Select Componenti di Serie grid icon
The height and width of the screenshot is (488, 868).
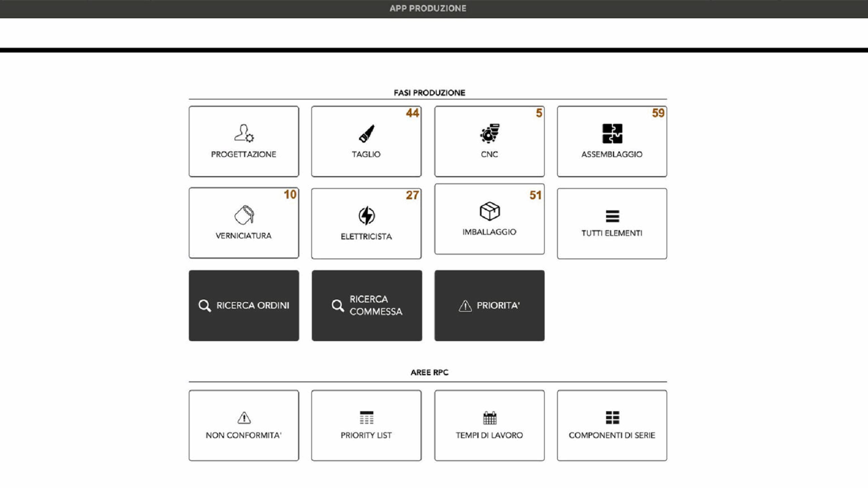coord(612,418)
